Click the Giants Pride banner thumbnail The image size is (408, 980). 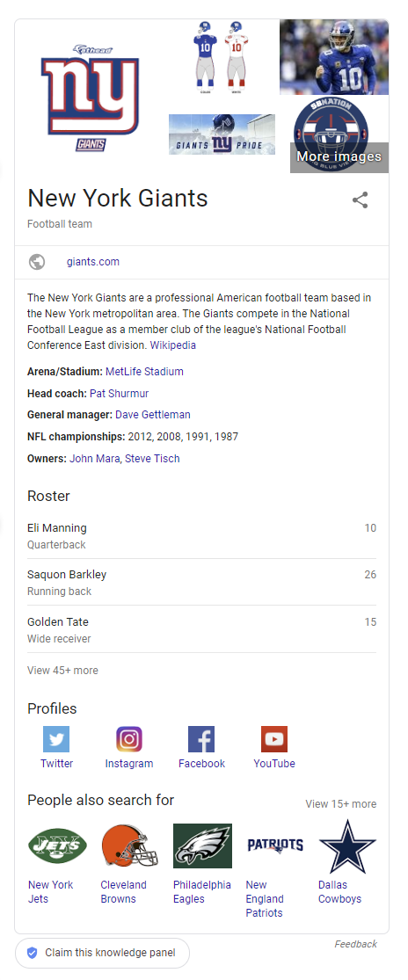[x=222, y=134]
